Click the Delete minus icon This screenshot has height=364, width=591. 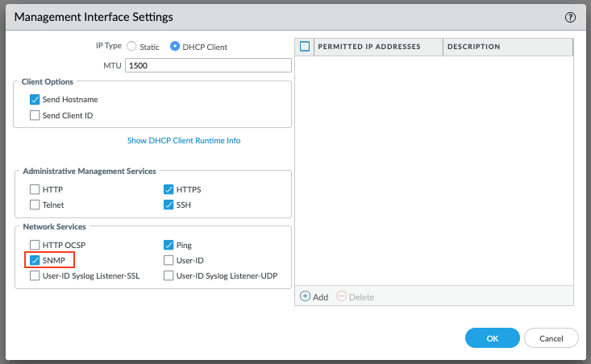tap(341, 296)
